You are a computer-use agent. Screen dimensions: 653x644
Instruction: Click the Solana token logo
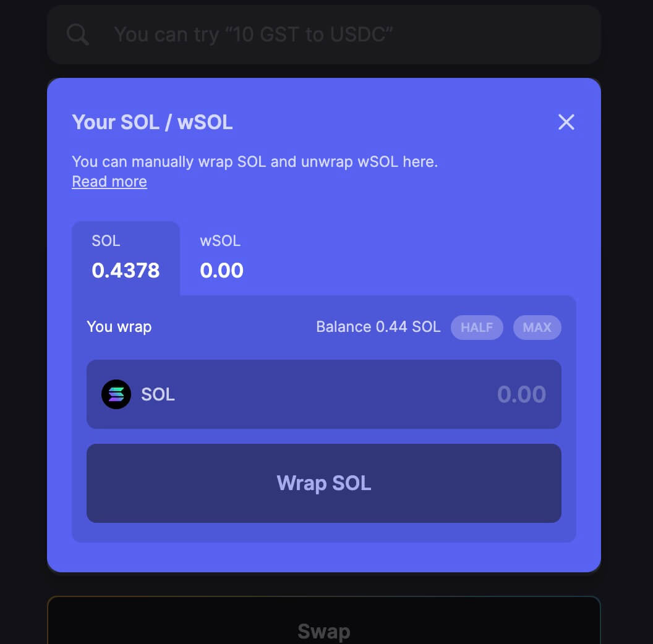coord(116,394)
